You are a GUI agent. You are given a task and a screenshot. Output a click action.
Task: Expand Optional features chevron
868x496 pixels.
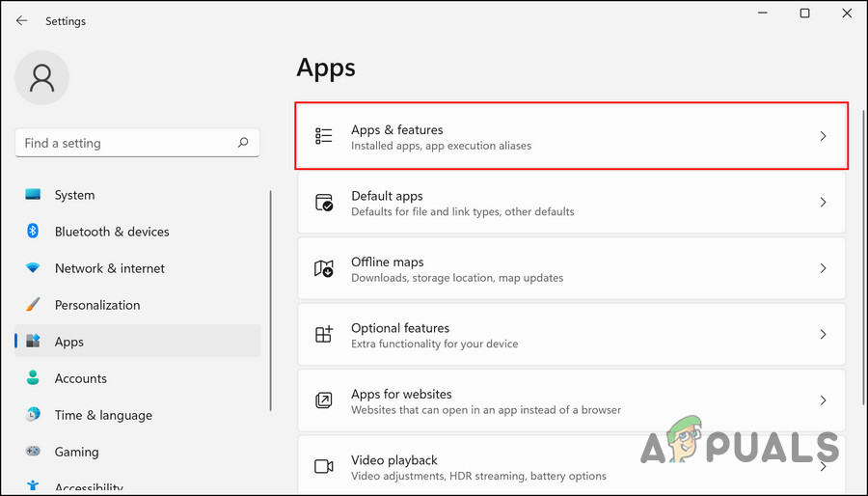point(824,334)
